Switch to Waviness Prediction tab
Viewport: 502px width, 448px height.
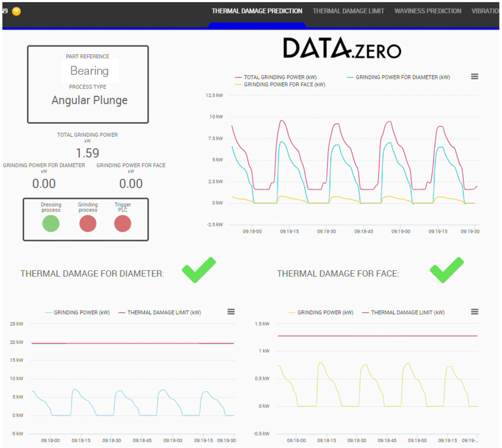(428, 11)
